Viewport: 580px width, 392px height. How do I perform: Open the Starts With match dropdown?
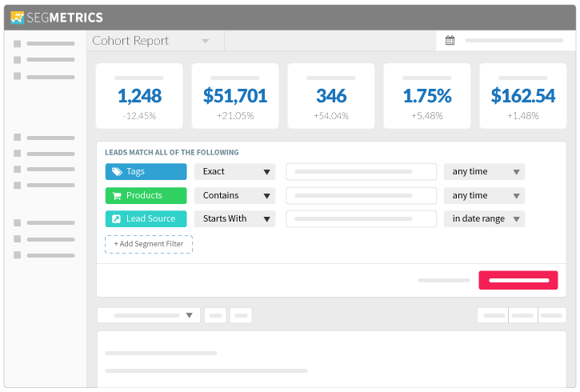pos(234,218)
